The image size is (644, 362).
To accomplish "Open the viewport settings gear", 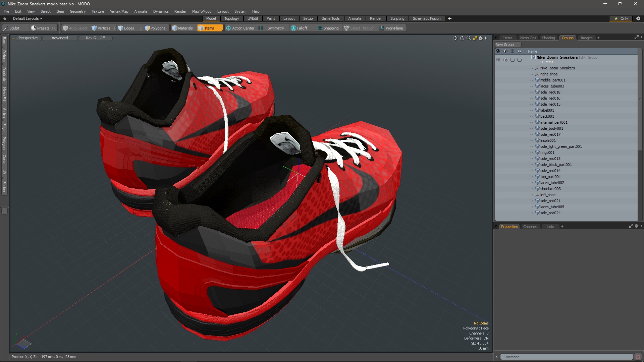I will [x=481, y=38].
